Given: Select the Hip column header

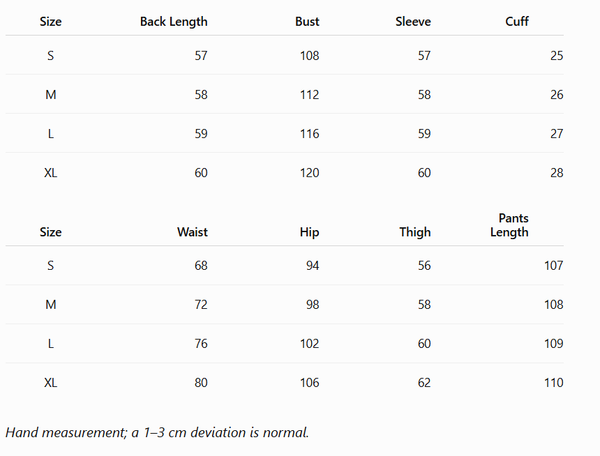Looking at the screenshot, I should (310, 232).
